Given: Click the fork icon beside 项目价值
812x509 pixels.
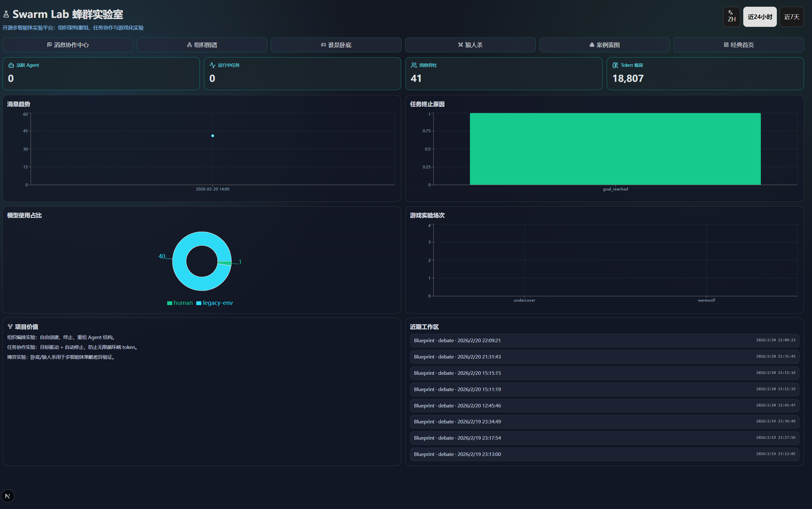Looking at the screenshot, I should click(10, 327).
